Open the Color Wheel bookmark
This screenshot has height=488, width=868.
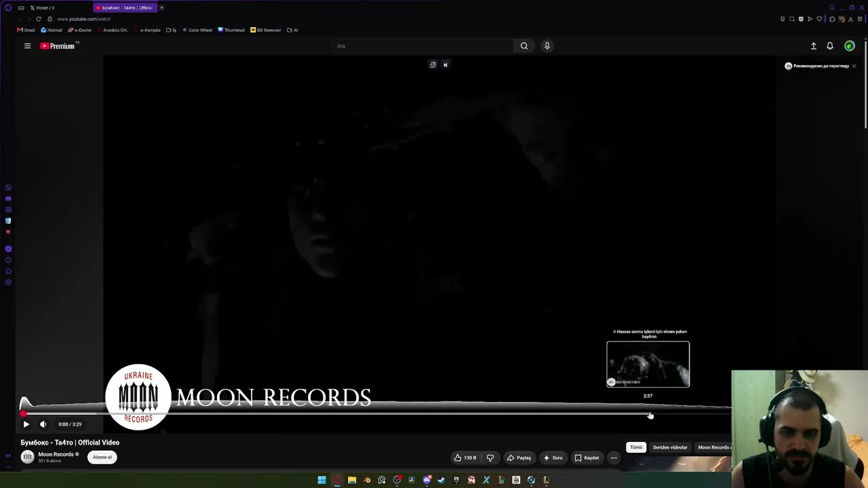(197, 30)
